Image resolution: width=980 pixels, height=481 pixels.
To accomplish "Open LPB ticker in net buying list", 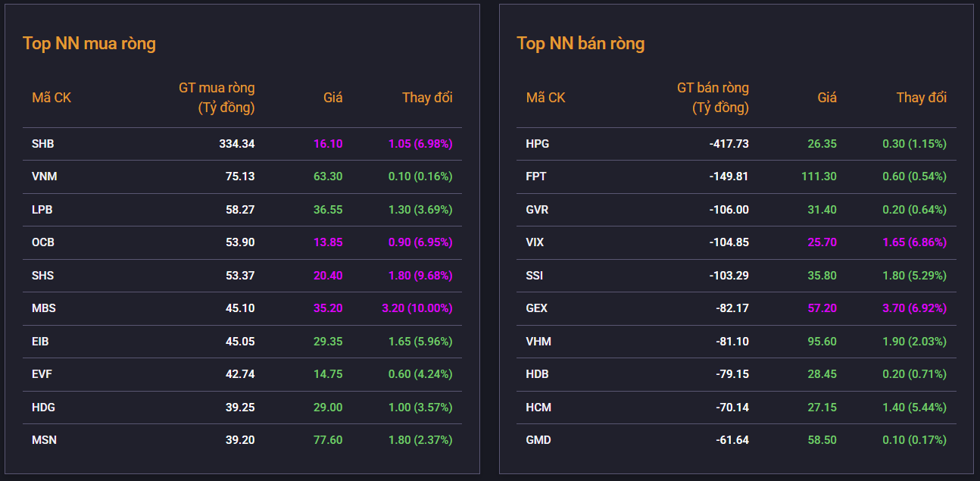I will 43,209.
